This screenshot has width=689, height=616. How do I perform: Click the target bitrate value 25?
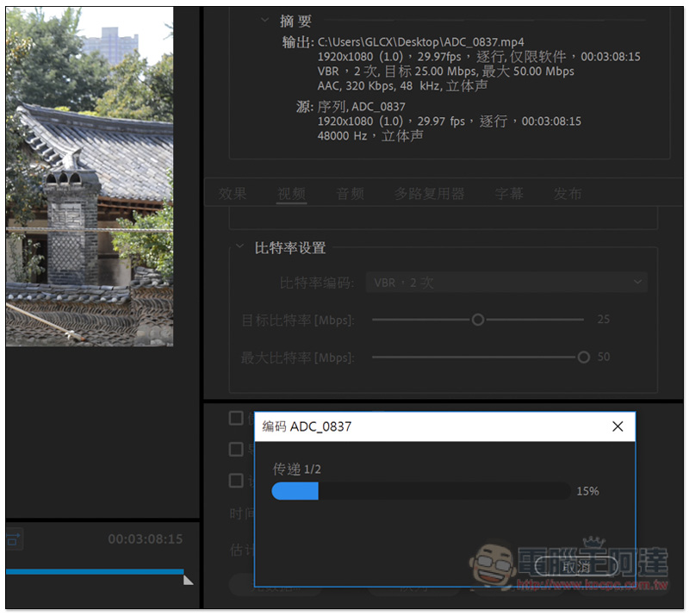(x=604, y=320)
